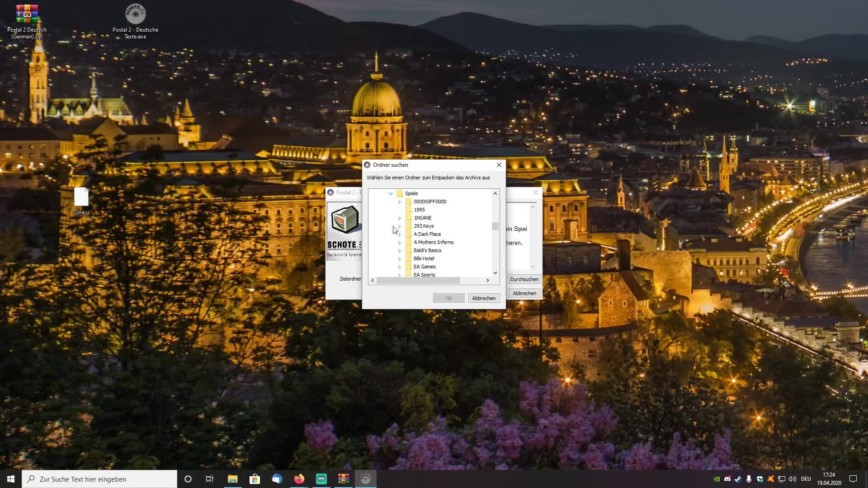868x488 pixels.
Task: Expand the A Mothers Inferno folder
Action: click(x=399, y=243)
